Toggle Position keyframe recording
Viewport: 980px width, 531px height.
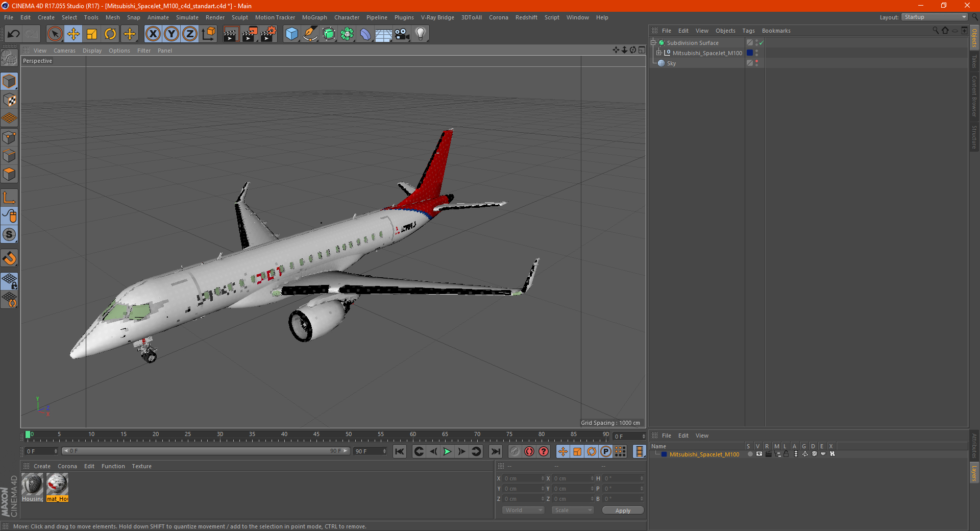[563, 451]
